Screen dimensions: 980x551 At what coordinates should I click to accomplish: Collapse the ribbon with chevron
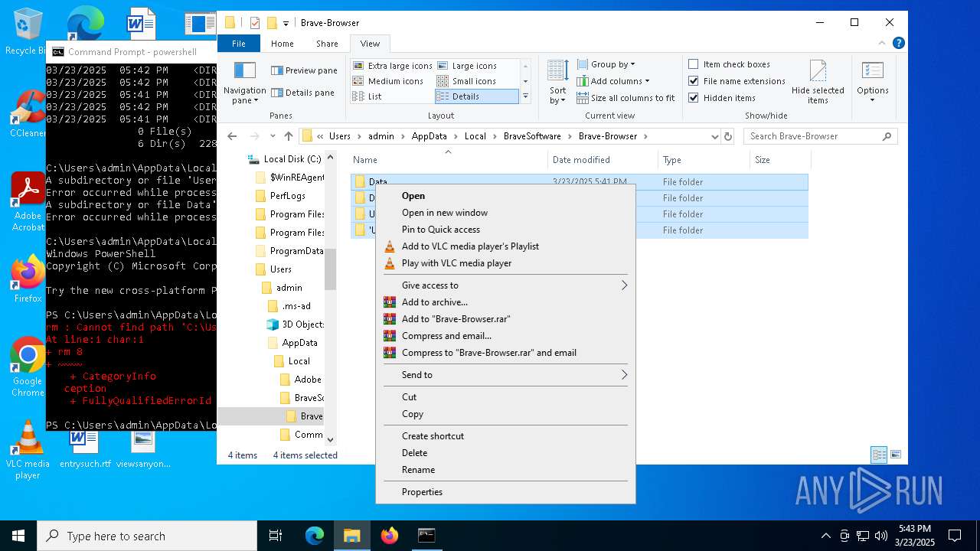(883, 44)
